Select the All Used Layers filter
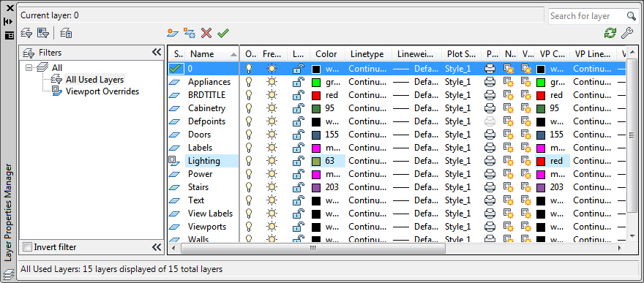 click(95, 80)
